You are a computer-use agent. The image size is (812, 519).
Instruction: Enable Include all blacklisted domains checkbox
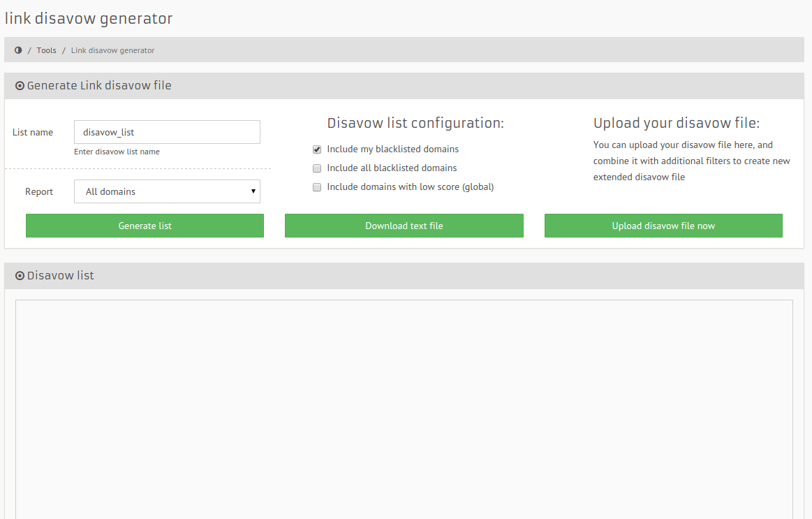[x=317, y=168]
